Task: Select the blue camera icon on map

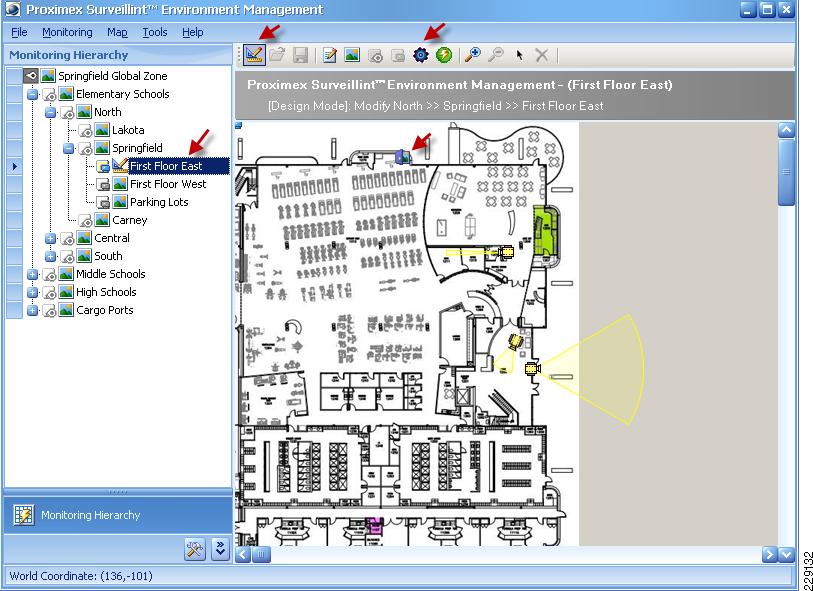Action: pos(403,156)
